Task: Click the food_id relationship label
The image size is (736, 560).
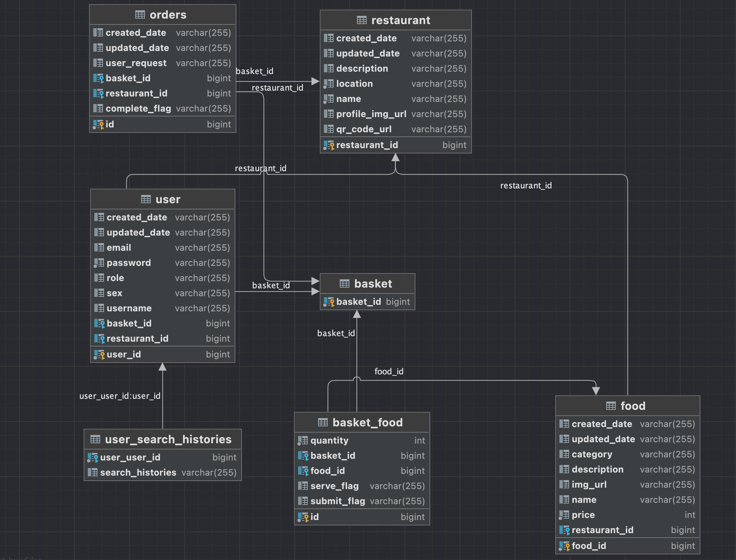Action: (389, 372)
